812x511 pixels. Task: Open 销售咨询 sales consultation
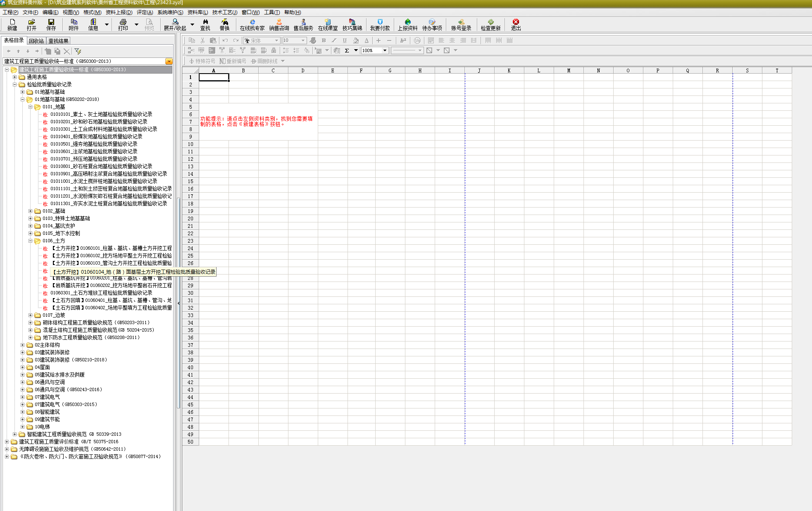click(279, 25)
